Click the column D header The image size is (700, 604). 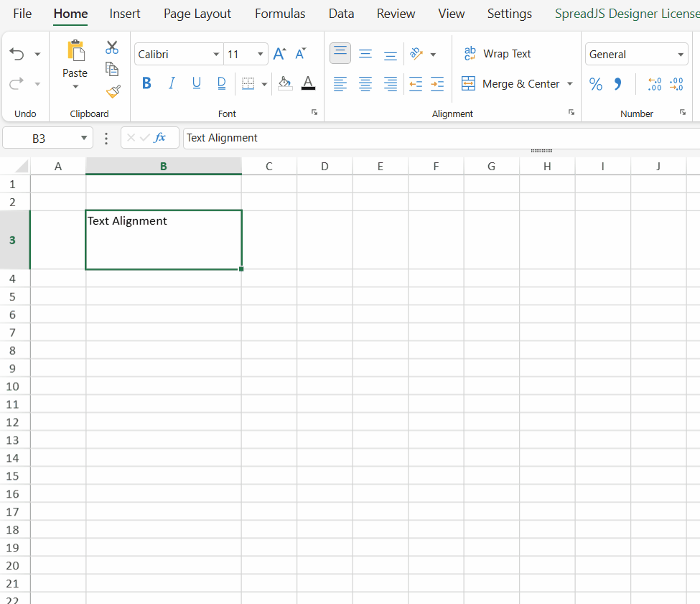(x=325, y=167)
